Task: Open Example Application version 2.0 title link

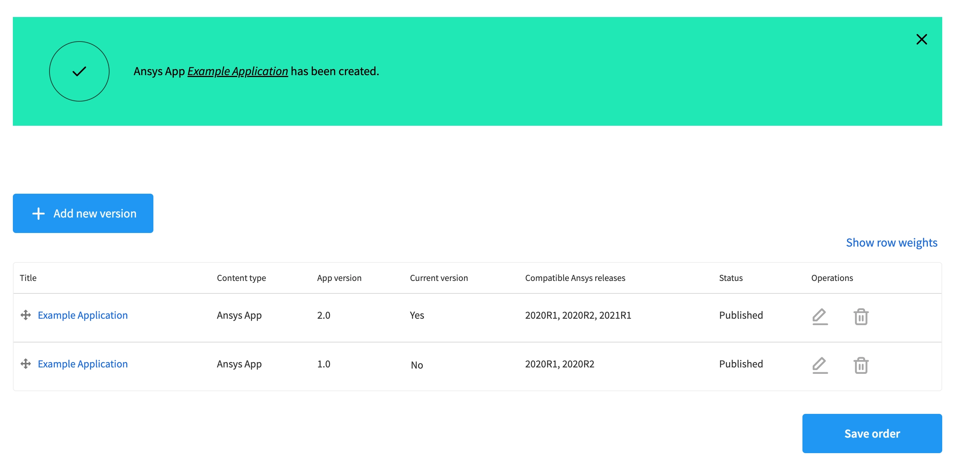Action: click(83, 315)
